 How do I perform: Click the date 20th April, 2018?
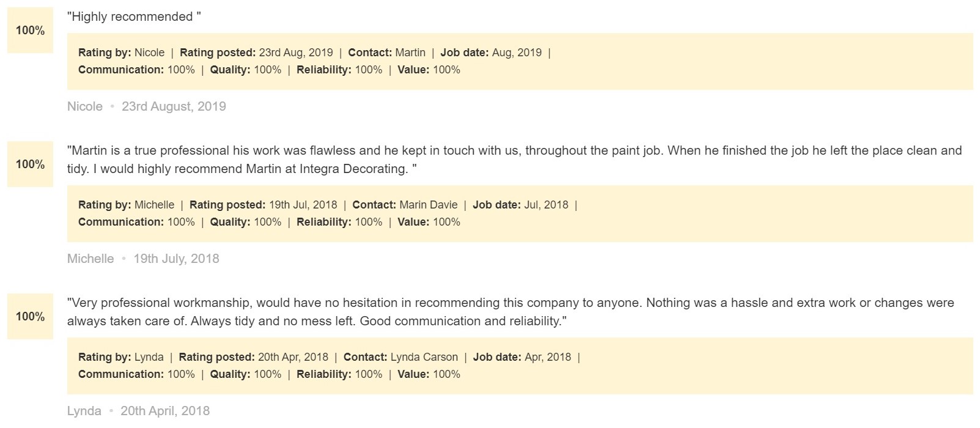(165, 411)
